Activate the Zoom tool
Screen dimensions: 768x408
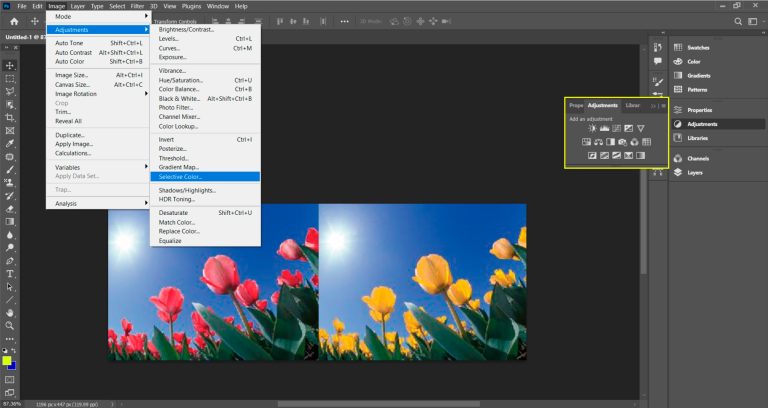10,325
